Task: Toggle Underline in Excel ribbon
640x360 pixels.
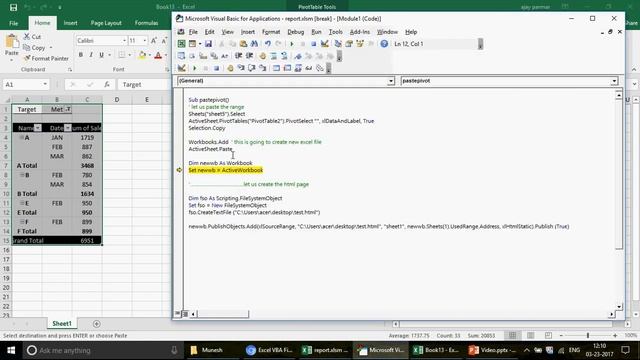Action: [x=101, y=55]
